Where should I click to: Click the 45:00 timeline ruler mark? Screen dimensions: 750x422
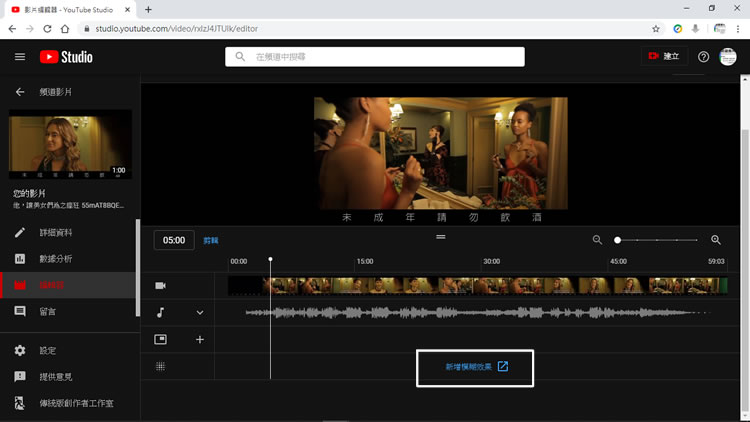(618, 261)
